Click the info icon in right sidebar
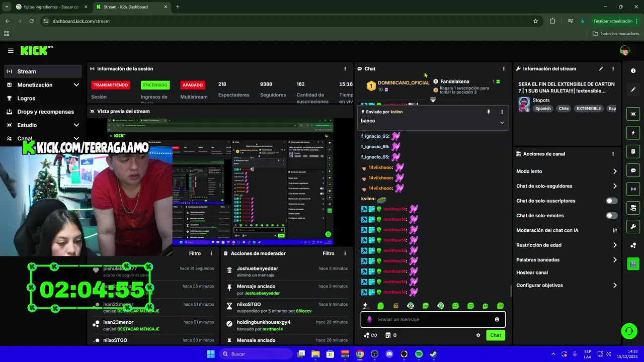644x362 pixels. tap(633, 71)
